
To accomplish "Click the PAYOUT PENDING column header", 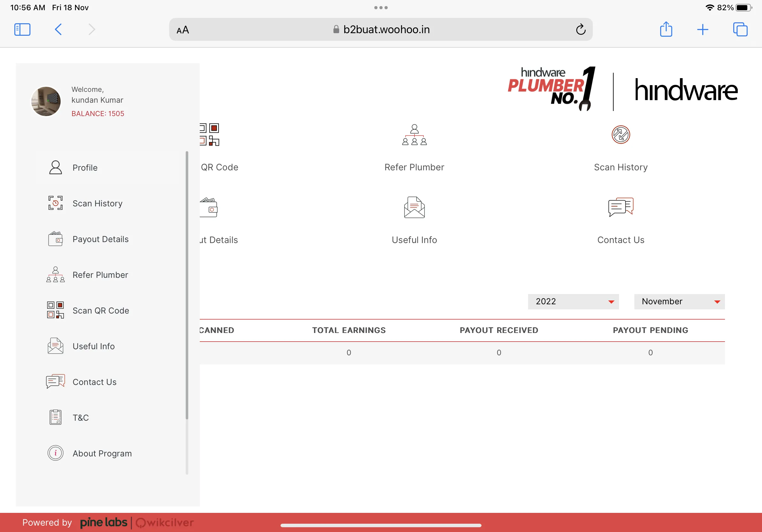I will click(651, 330).
